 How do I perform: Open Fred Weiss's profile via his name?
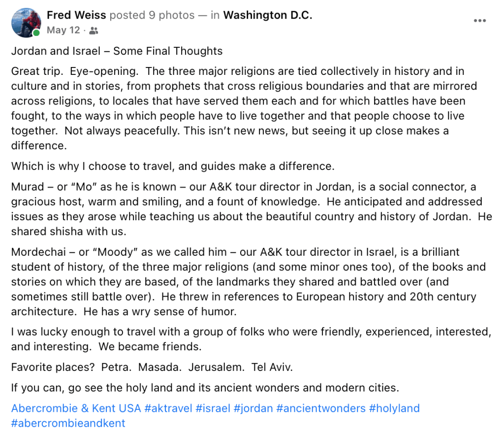[76, 15]
